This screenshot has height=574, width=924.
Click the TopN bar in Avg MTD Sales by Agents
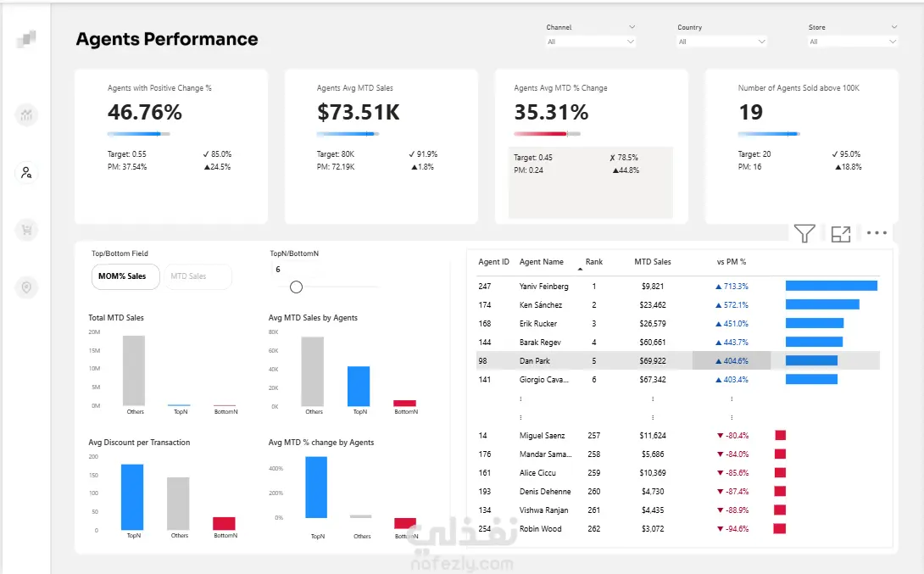[x=359, y=387]
